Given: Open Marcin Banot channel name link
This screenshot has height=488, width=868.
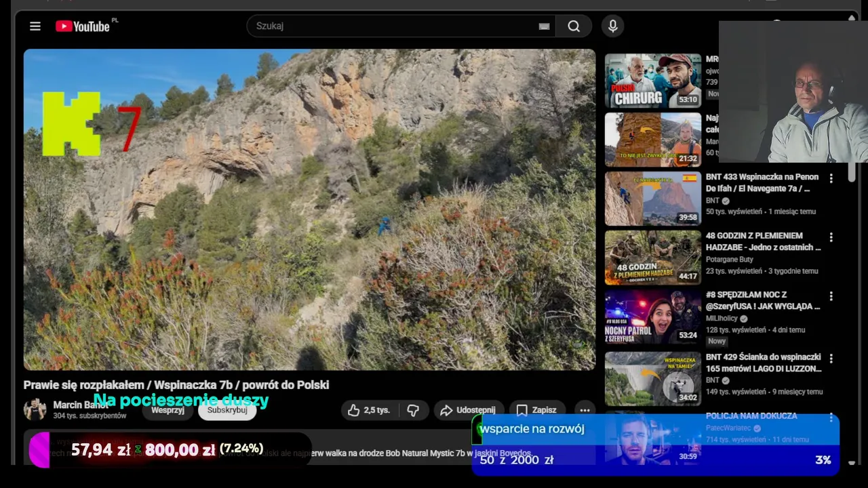Looking at the screenshot, I should (80, 405).
